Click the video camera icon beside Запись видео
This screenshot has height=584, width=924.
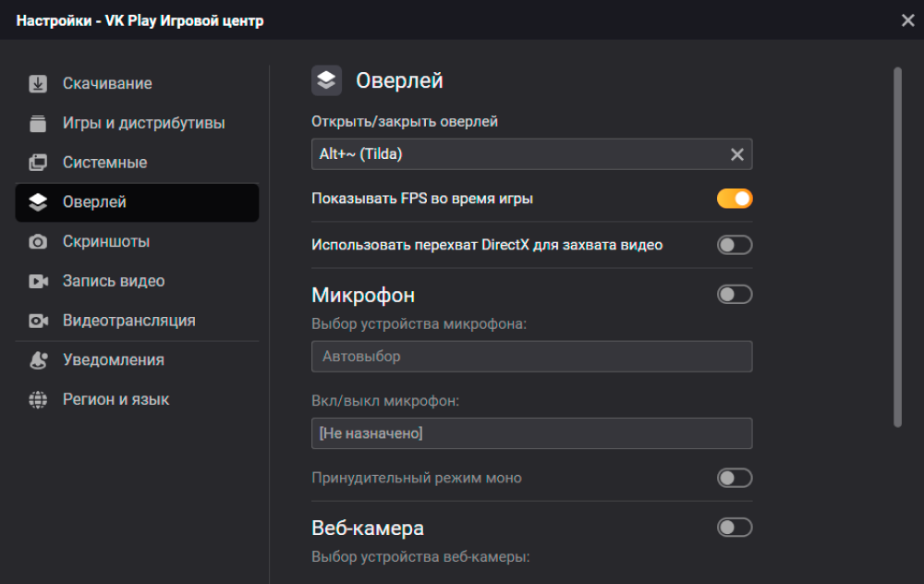tap(38, 282)
